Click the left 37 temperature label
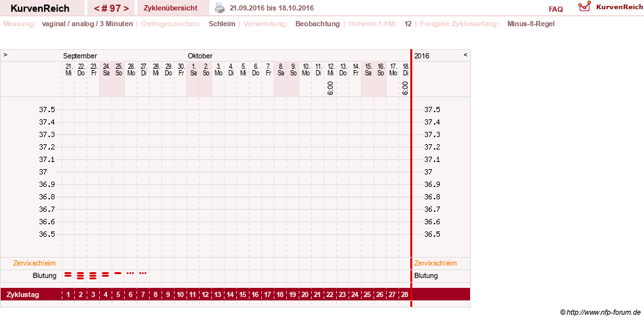Screen dimensions: 644x320 pyautogui.click(x=43, y=172)
